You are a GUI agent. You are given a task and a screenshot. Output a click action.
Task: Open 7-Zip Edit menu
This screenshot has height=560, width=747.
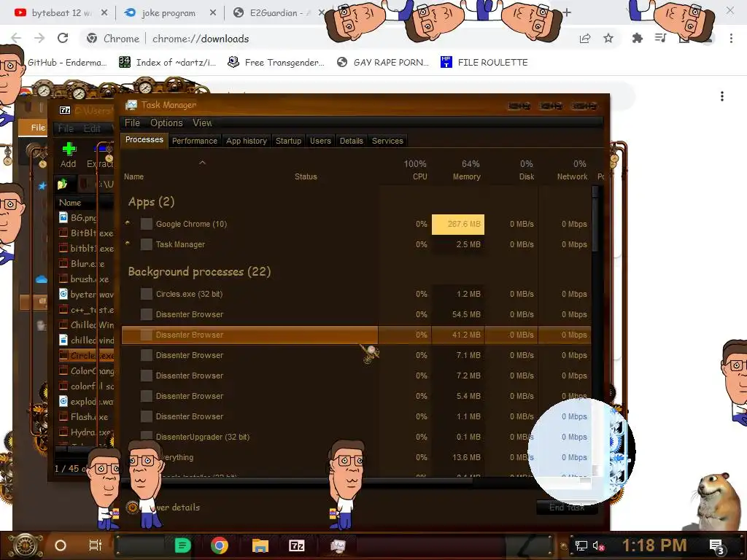point(92,128)
